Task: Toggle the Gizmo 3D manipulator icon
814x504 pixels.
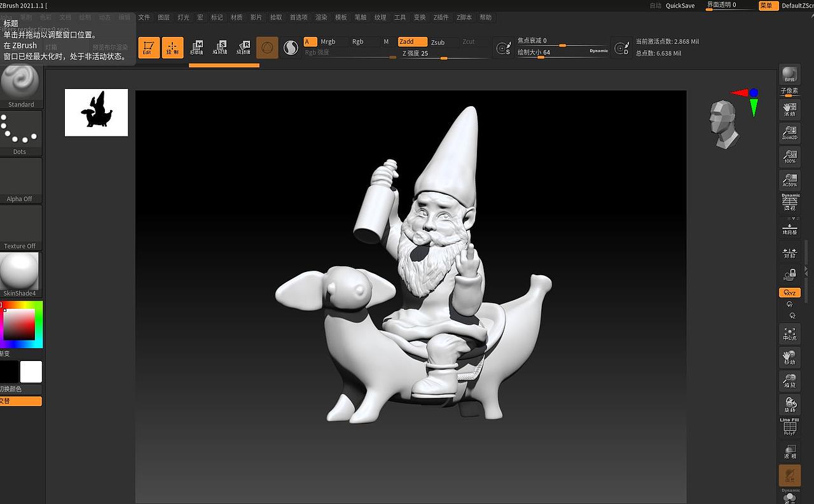Action: [x=267, y=48]
